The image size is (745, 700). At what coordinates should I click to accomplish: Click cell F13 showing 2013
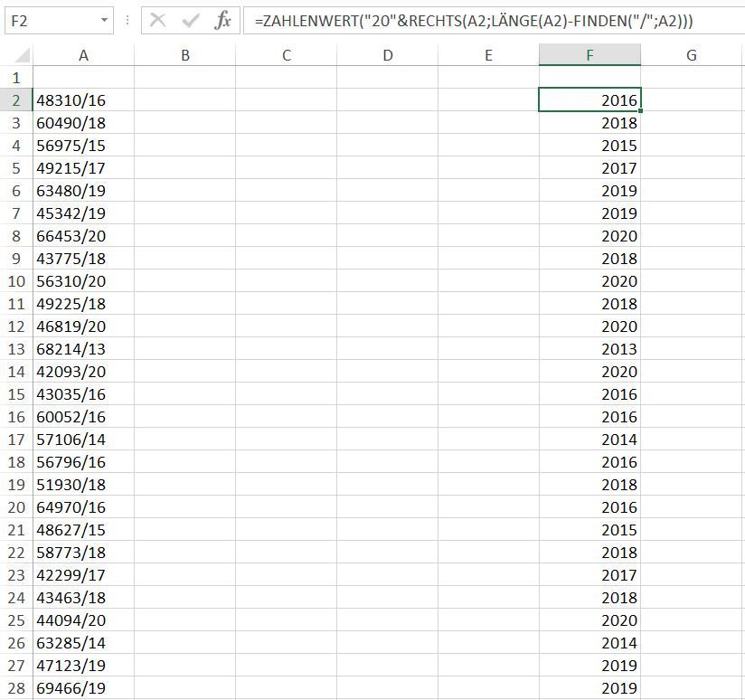pyautogui.click(x=589, y=348)
